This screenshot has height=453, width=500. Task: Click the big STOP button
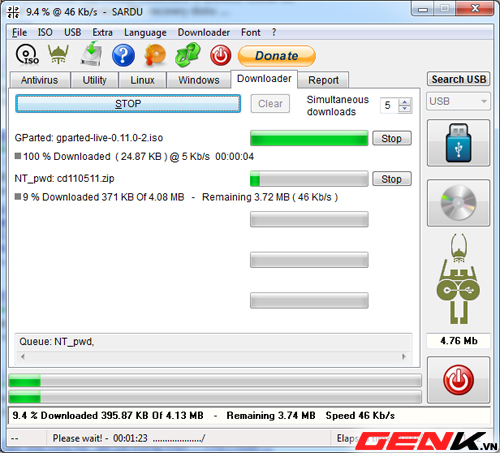(128, 104)
